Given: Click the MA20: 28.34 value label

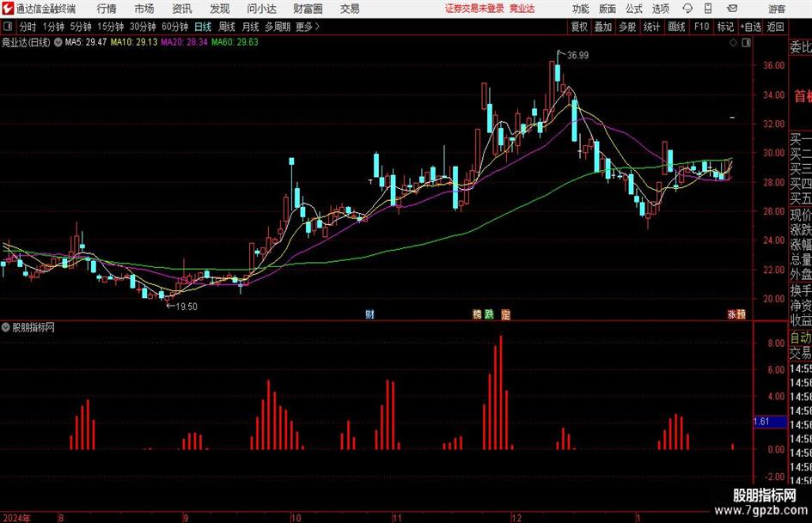Looking at the screenshot, I should (x=184, y=42).
